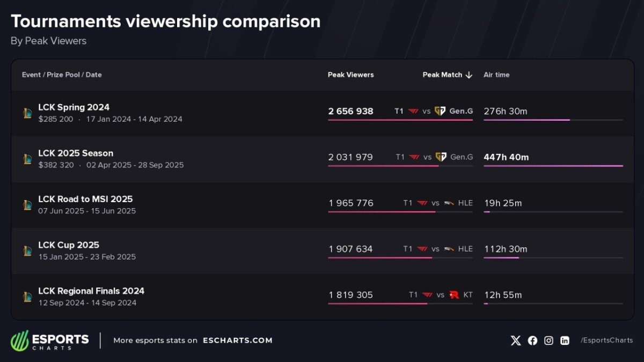Open the LinkedIn icon in footer

565,341
